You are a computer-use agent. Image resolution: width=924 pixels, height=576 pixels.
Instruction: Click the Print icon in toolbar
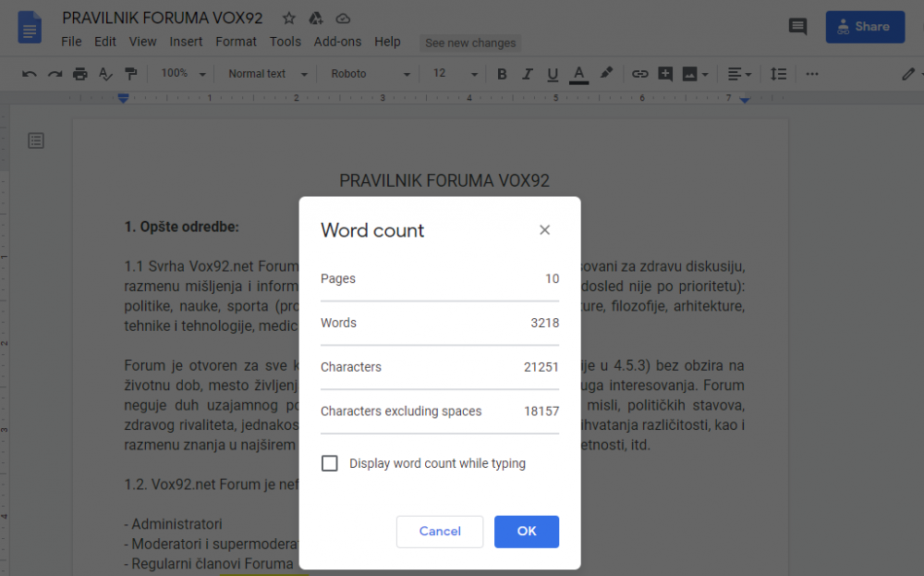(80, 74)
